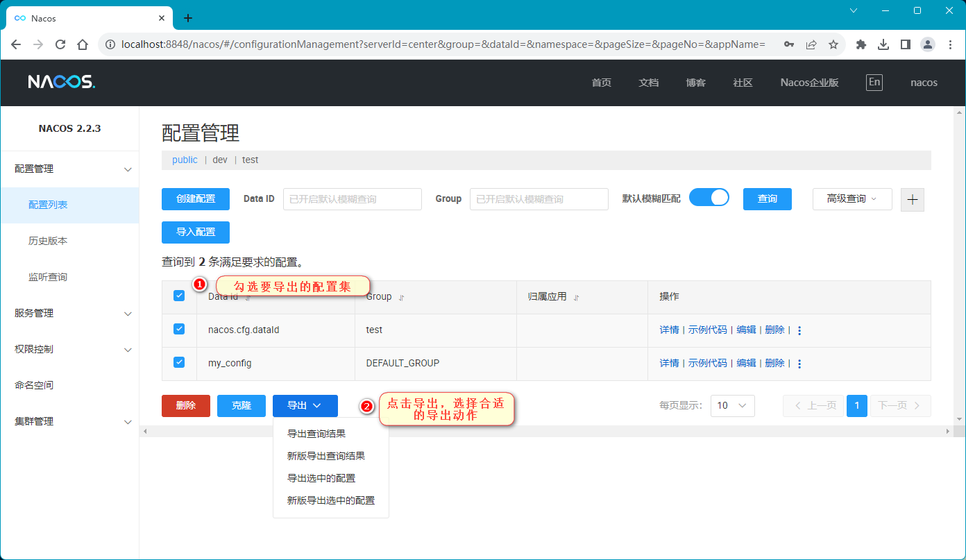The image size is (966, 560).
Task: Open 详情 for nacos.cfg.dataId
Action: tap(669, 330)
